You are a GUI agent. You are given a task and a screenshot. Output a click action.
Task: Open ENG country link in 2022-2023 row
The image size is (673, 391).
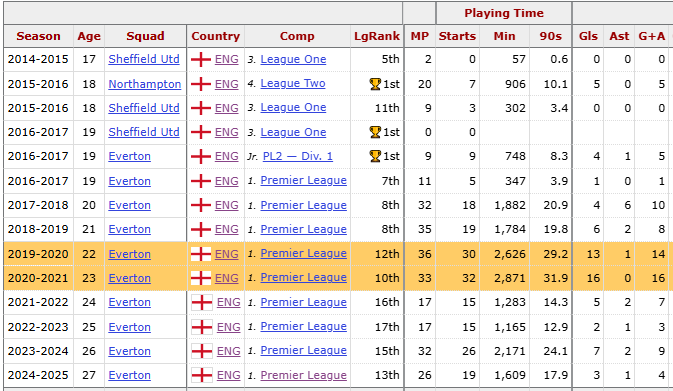tap(229, 327)
